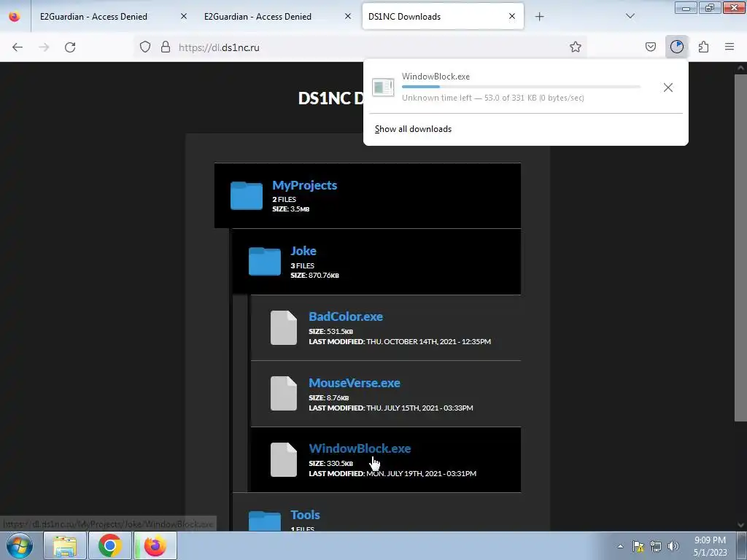This screenshot has width=747, height=560.
Task: Open the Joke folder link
Action: pos(303,251)
